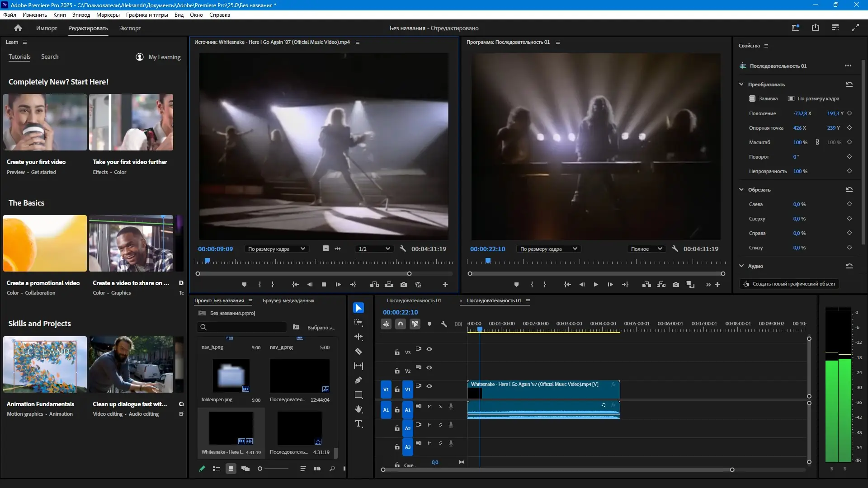Viewport: 868px width, 488px height.
Task: Open My Learning link
Action: click(164, 57)
